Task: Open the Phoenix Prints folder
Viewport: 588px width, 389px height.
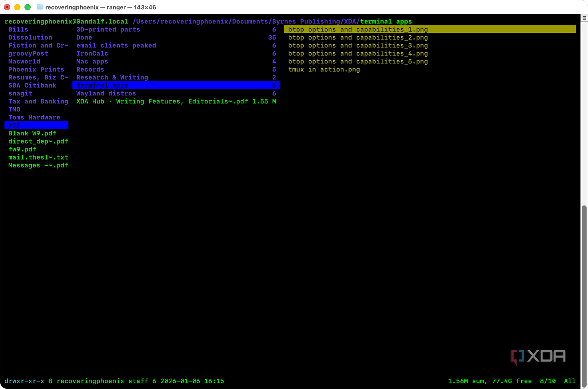Action: click(36, 69)
